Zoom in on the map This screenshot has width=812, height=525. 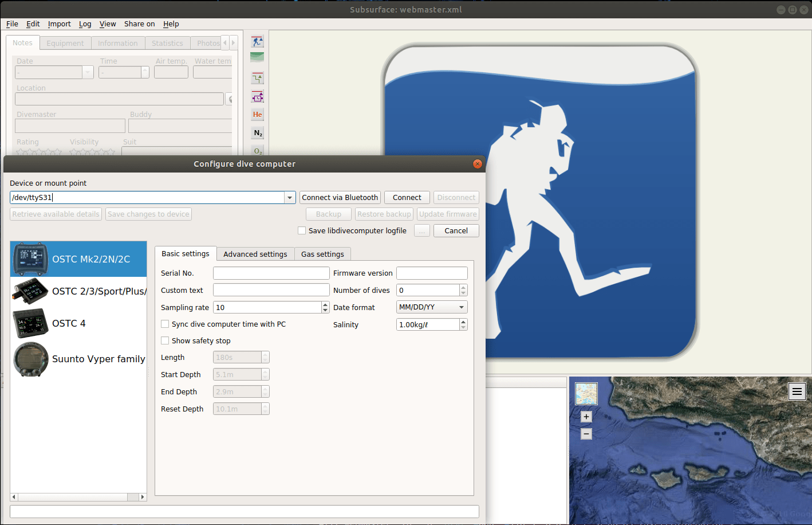[586, 417]
